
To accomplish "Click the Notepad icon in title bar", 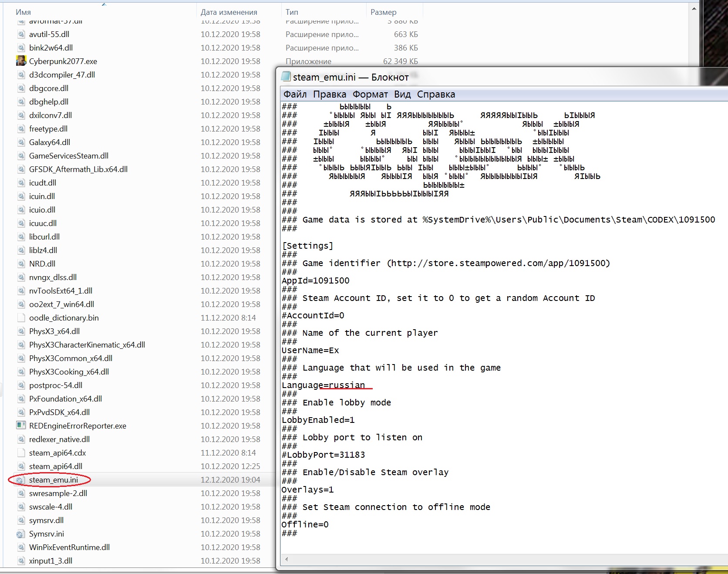I will [286, 77].
